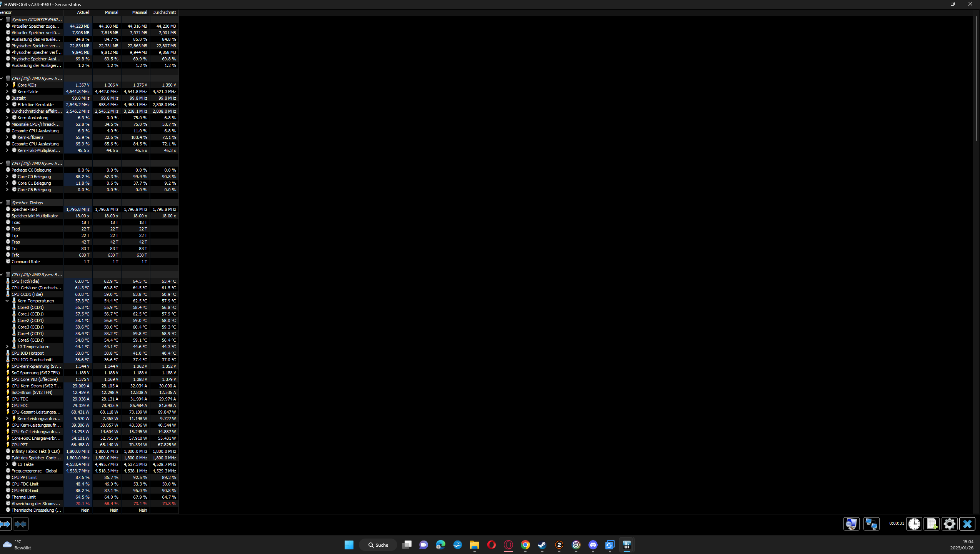Viewport: 980px width, 554px height.
Task: Close the sensor window with the blue X
Action: coord(967,524)
